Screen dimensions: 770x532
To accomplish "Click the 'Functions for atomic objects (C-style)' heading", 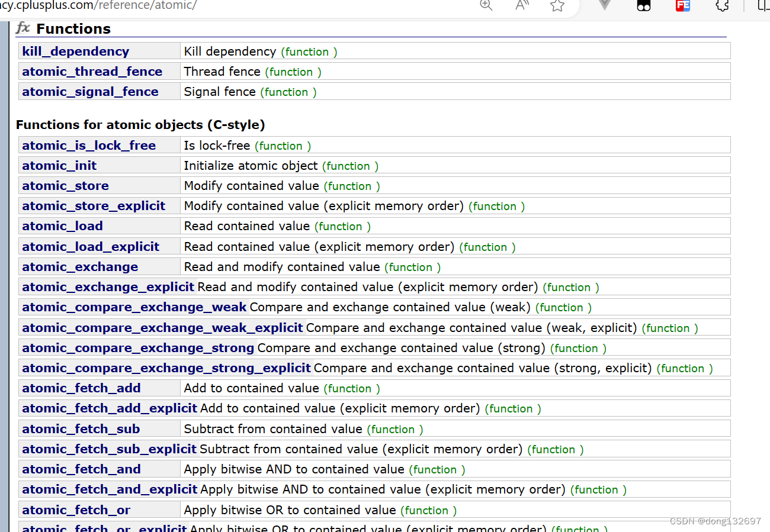I will click(x=140, y=125).
